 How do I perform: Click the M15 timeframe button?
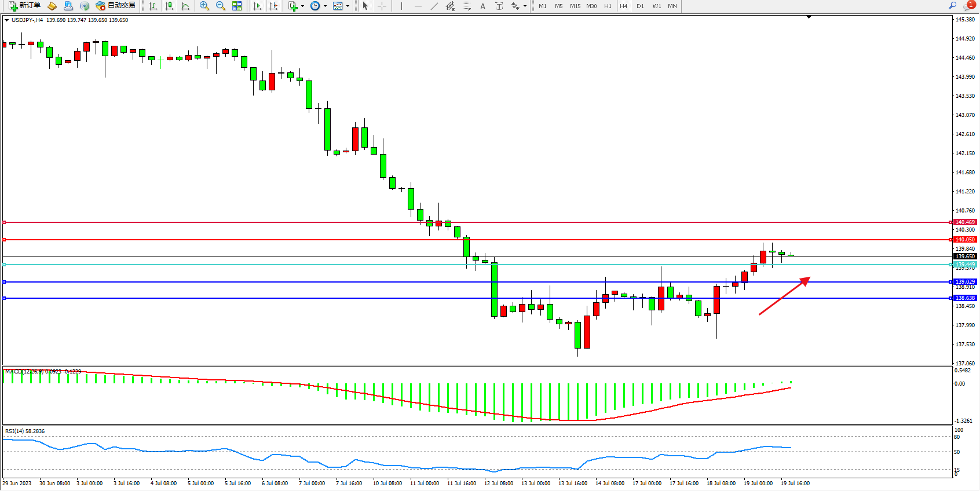pos(575,6)
